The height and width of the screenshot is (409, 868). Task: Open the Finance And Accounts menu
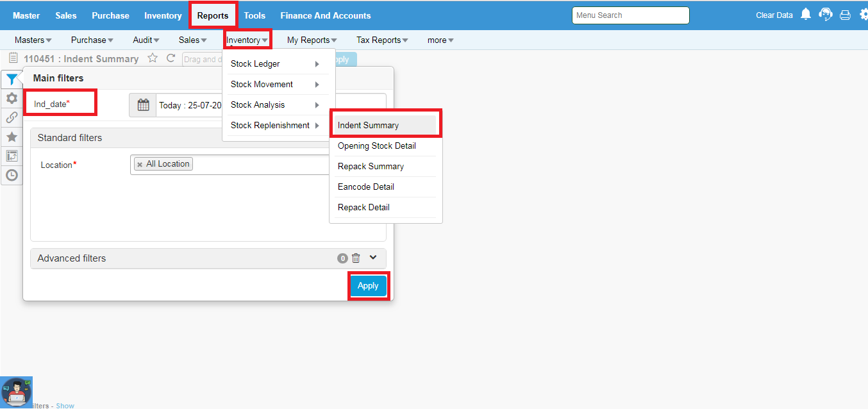click(325, 15)
